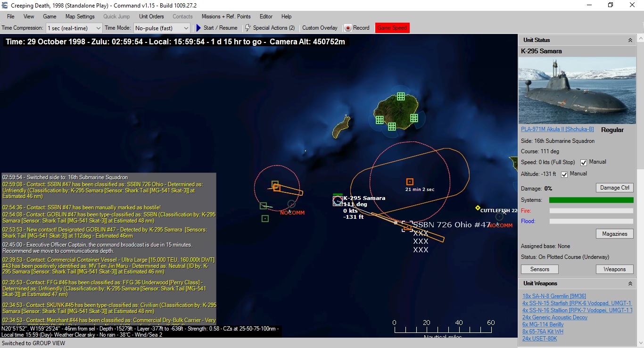Open the Missions + Ref. Points menu

226,17
